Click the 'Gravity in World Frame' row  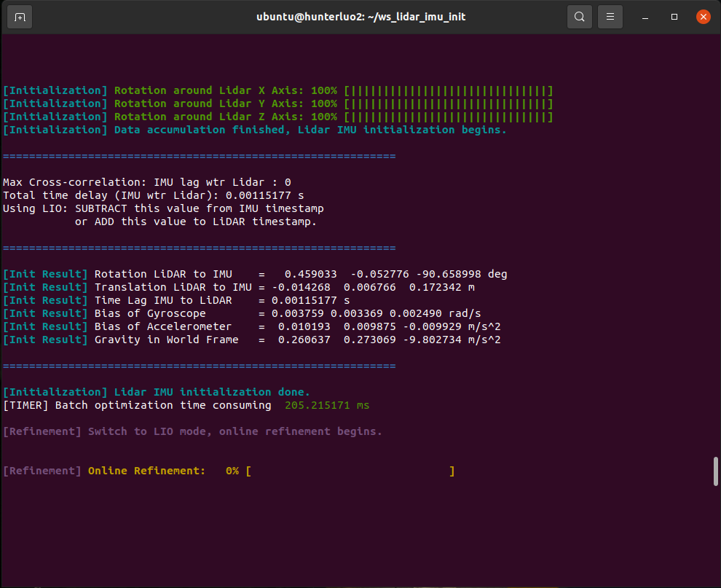251,340
